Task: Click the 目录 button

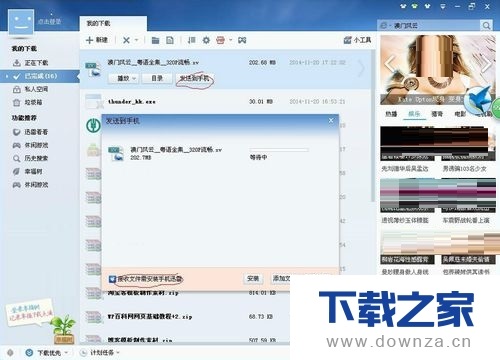Action: click(157, 78)
